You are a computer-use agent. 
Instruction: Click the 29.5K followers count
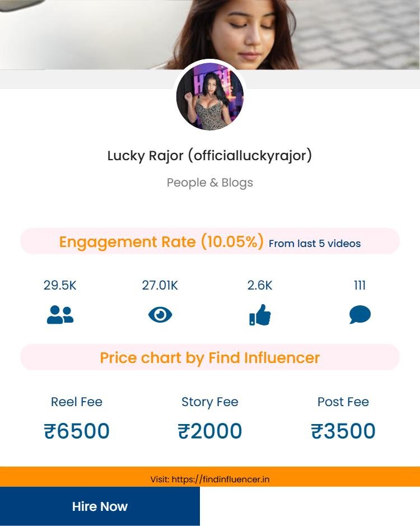(x=60, y=286)
